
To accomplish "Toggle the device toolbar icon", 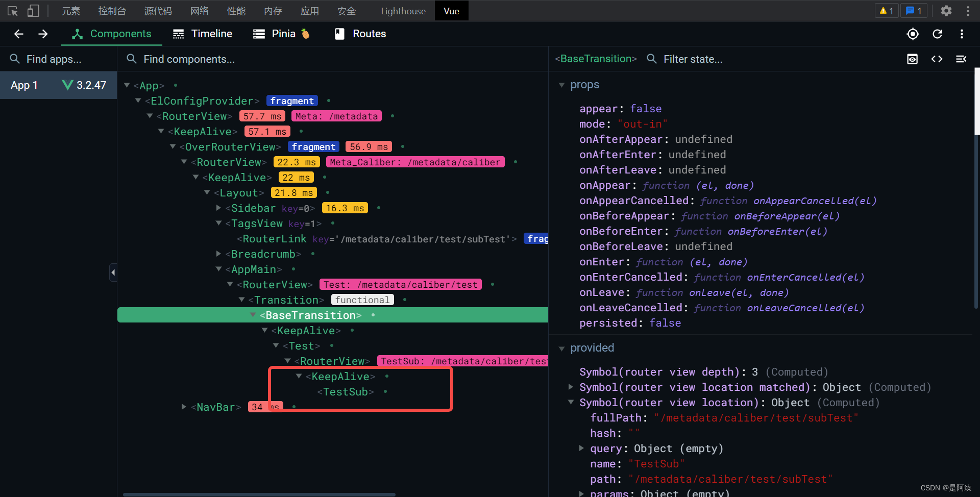I will point(33,11).
